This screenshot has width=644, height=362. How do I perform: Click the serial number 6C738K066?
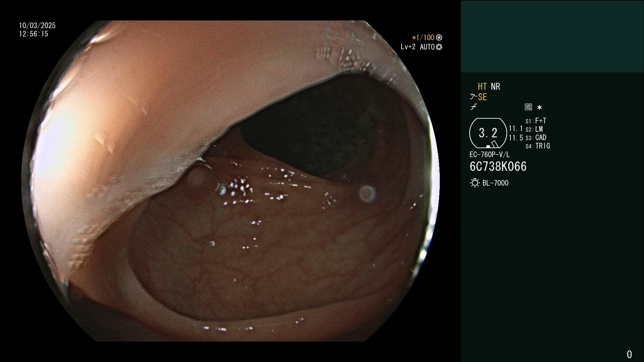[498, 167]
